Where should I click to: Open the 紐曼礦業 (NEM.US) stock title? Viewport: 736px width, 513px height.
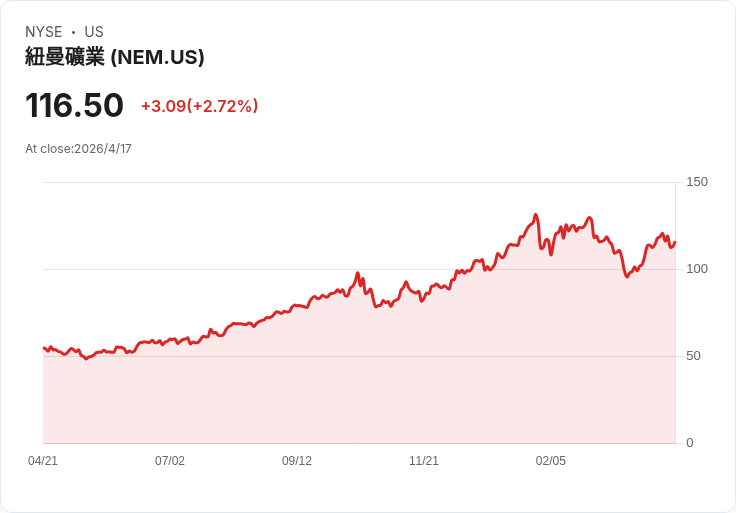(115, 57)
